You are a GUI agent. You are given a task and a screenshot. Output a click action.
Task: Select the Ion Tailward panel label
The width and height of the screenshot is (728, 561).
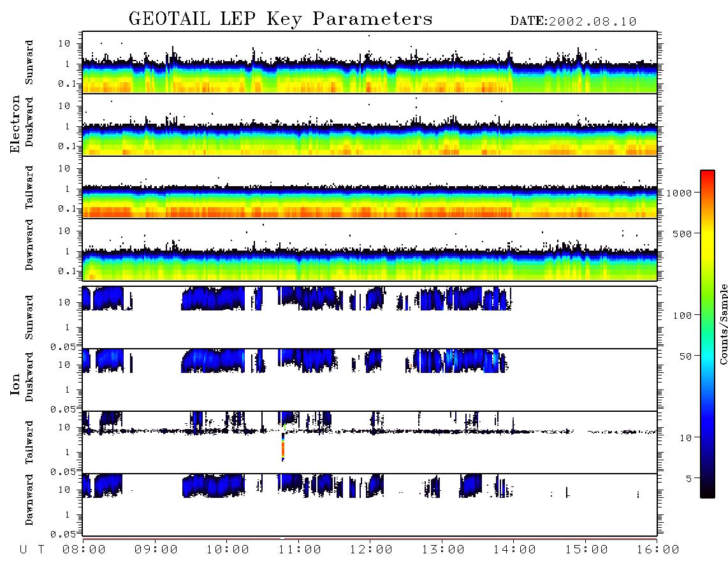[29, 442]
